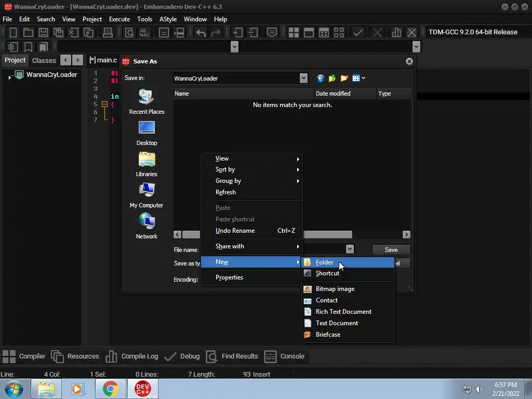Click Undo Rename in context menu
Screen dimensions: 532x399
pyautogui.click(x=251, y=231)
